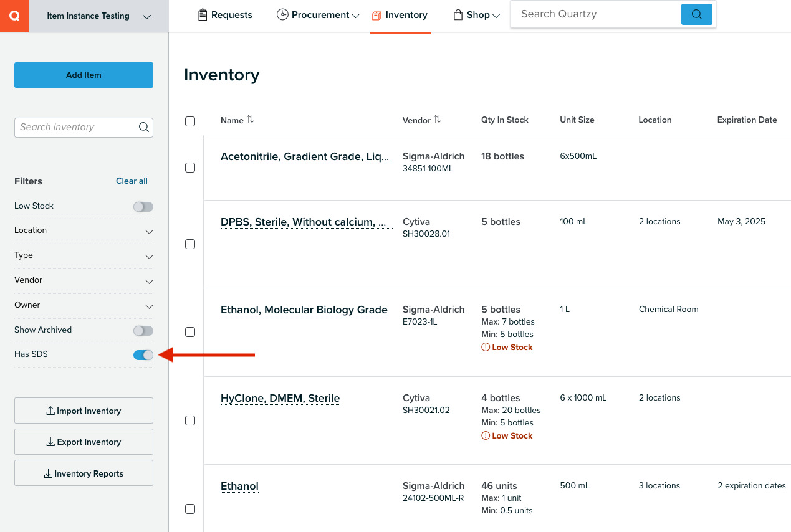Open the Shop menu chevron
Viewport: 791px width, 532px height.
pyautogui.click(x=496, y=16)
